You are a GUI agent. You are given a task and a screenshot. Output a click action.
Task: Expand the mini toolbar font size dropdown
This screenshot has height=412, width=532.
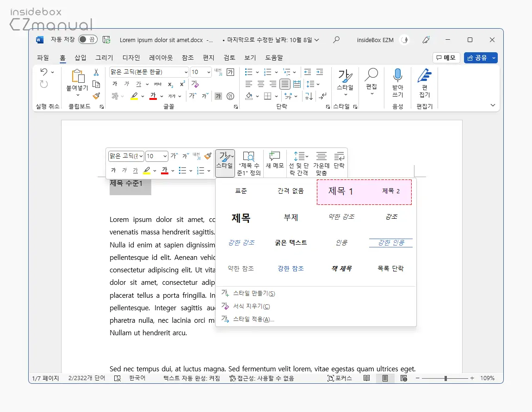[x=164, y=157]
